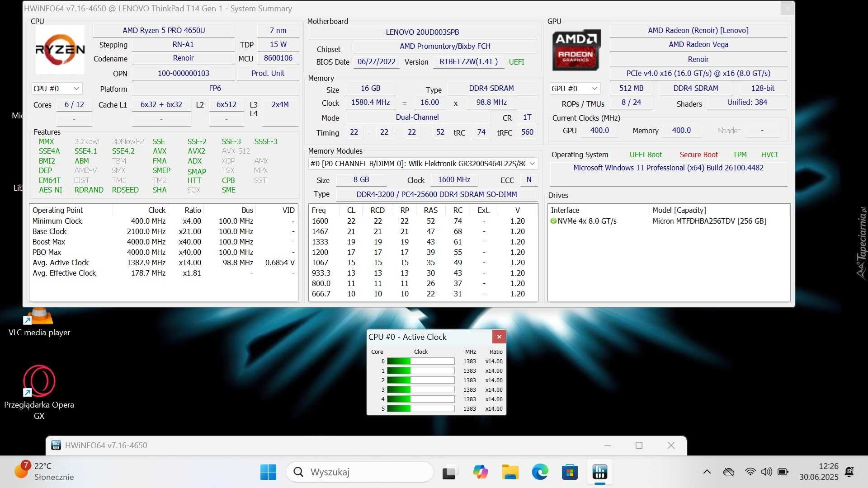Click the Microsoft Windows 11 Professional OS text
The image size is (868, 488).
668,168
